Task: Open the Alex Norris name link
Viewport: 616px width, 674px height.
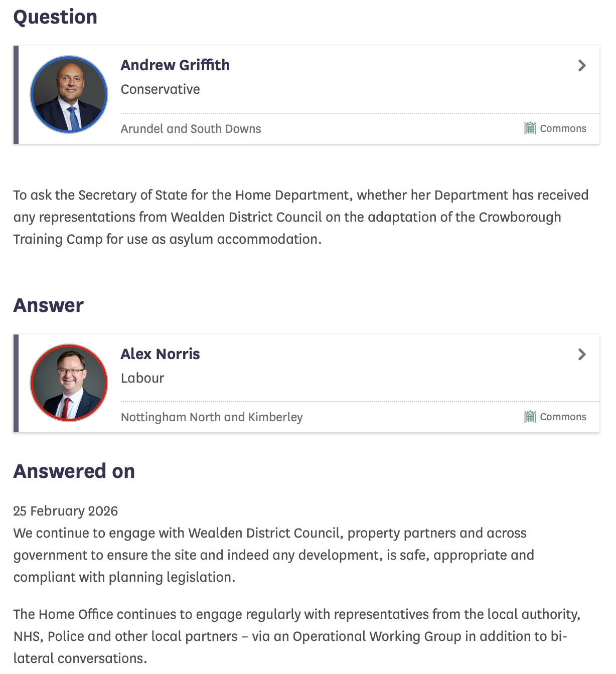Action: point(160,354)
